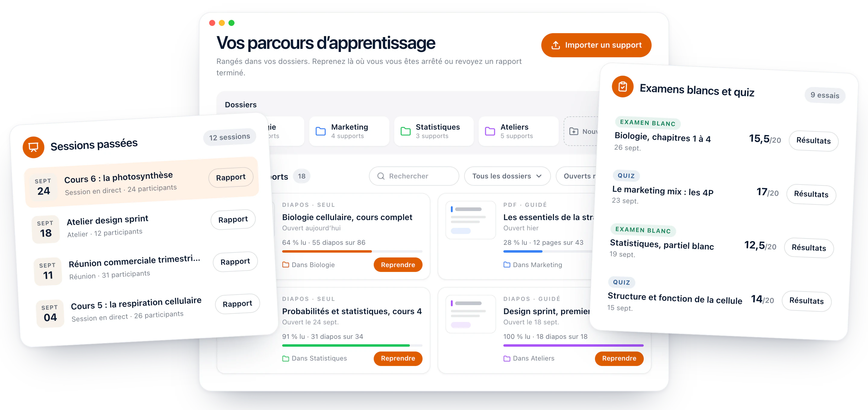
Task: Click the Importer un support button
Action: 596,45
